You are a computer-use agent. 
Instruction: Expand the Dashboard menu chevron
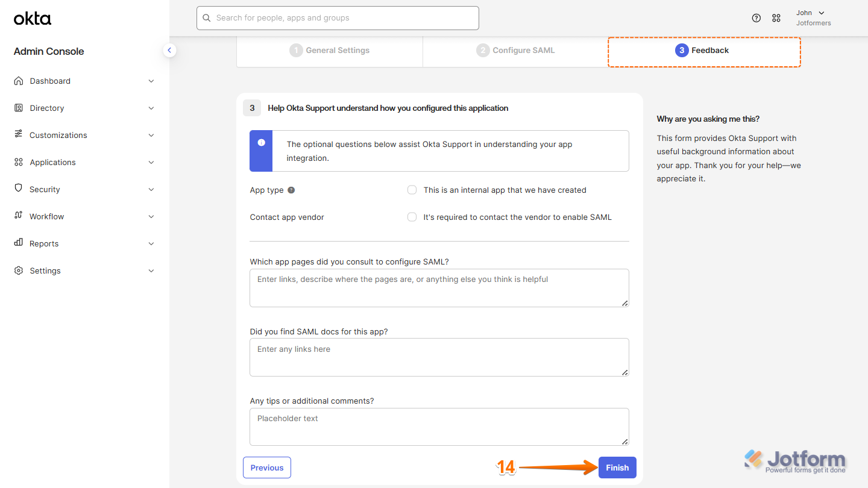(151, 81)
